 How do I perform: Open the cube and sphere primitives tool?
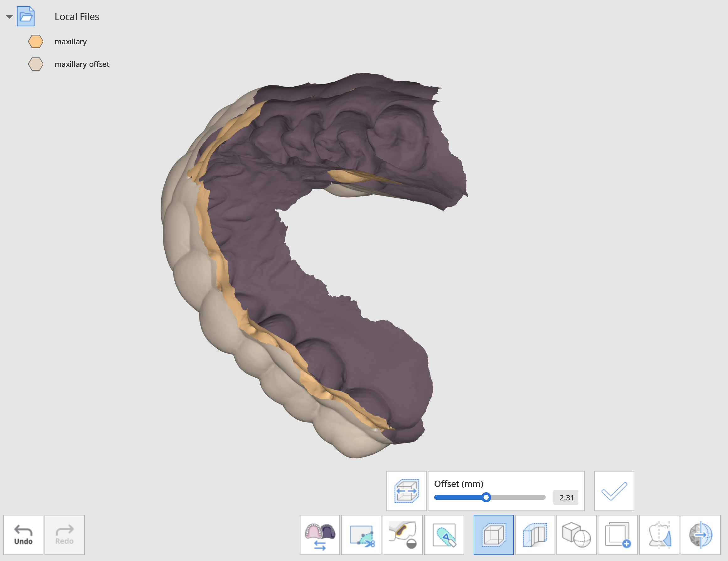[x=576, y=535]
